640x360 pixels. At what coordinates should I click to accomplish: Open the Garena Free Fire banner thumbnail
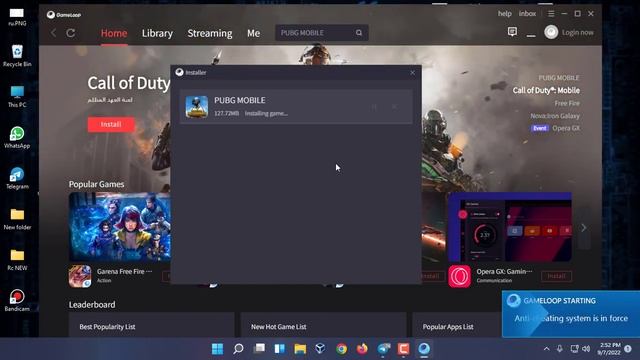click(120, 227)
